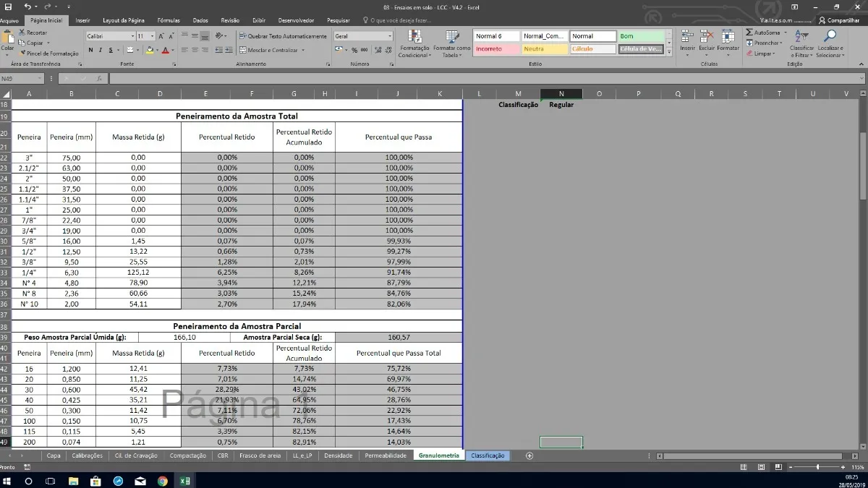This screenshot has height=488, width=868.
Task: Click the Recortar scissors icon
Action: [x=22, y=33]
